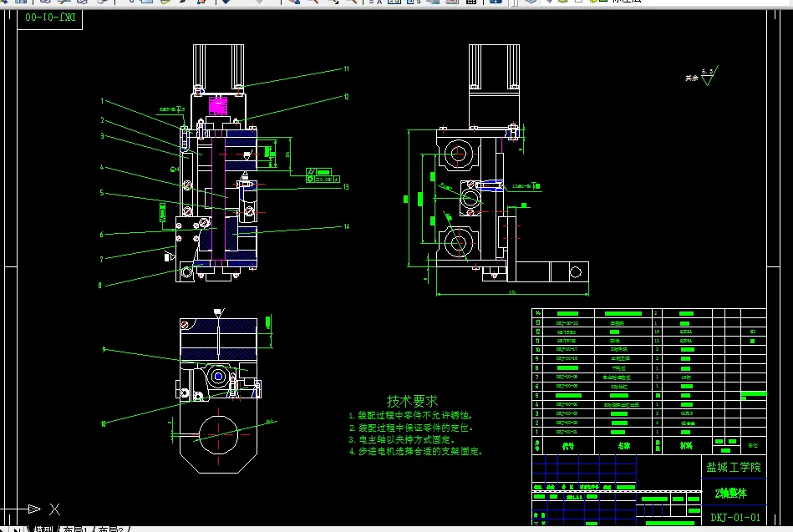The height and width of the screenshot is (532, 793).
Task: Click the 名称 column header in the parts list
Action: pyautogui.click(x=623, y=445)
